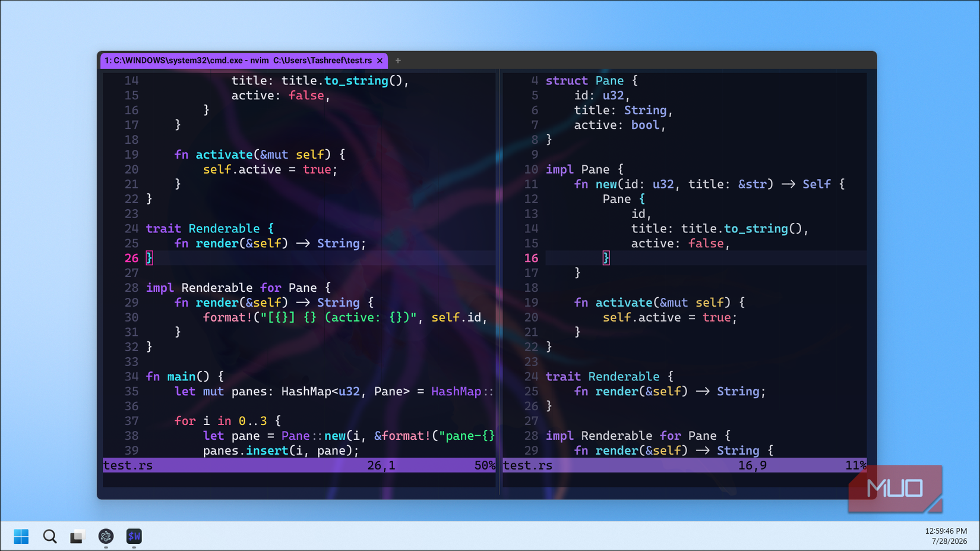Click 'active: false,' line 15 in left pane
The image size is (980, 551).
(281, 96)
